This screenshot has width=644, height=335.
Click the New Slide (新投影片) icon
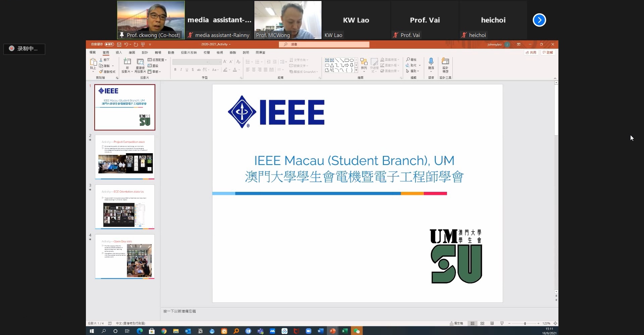point(127,61)
